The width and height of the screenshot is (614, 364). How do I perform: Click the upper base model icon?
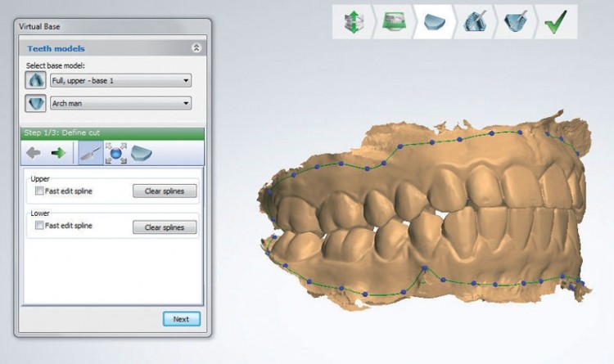coord(36,80)
